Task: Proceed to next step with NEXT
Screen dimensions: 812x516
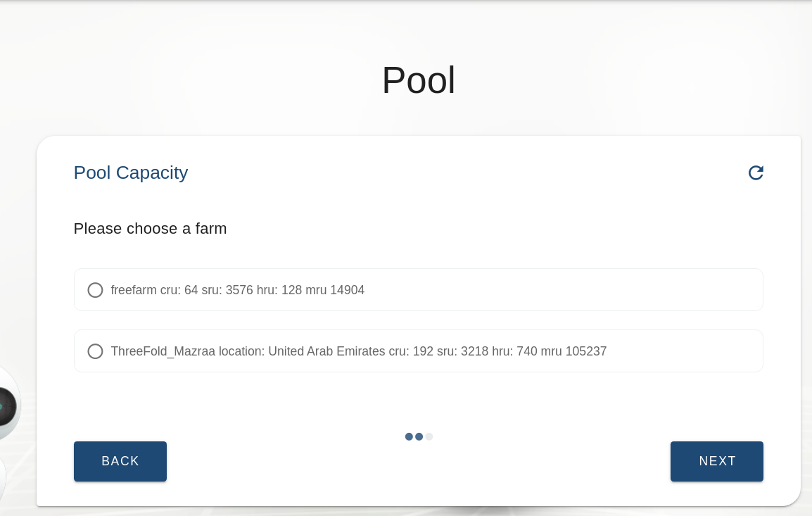Action: [716, 461]
